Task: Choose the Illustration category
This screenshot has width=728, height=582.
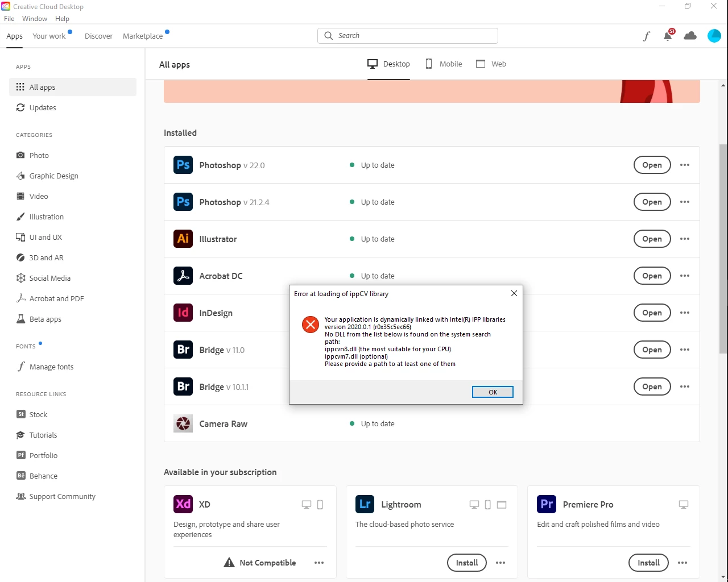Action: [73, 217]
